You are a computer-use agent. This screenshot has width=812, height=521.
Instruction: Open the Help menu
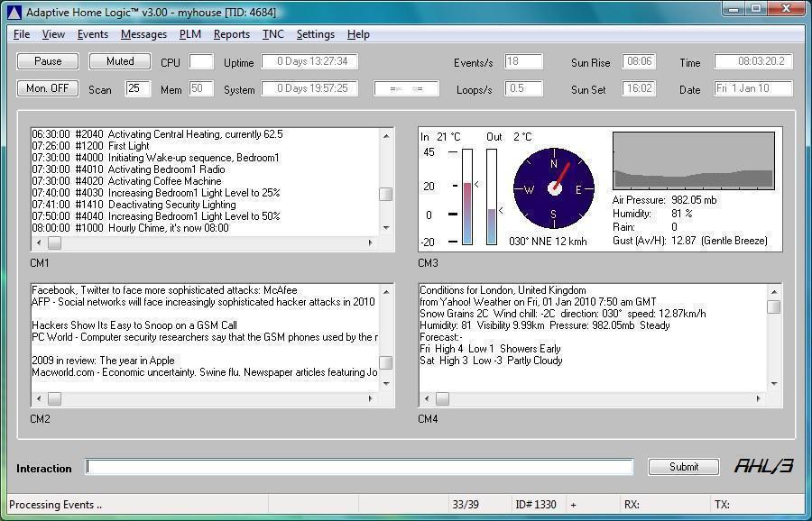(x=358, y=34)
